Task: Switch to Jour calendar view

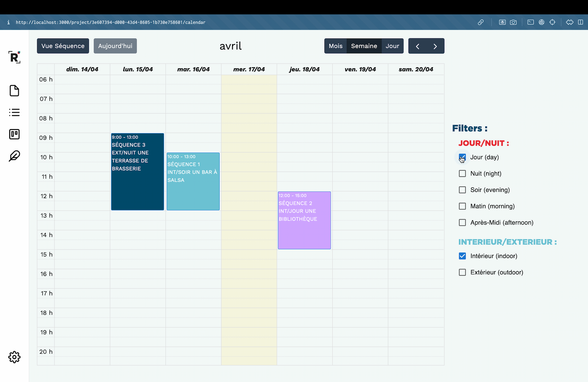Action: [392, 46]
